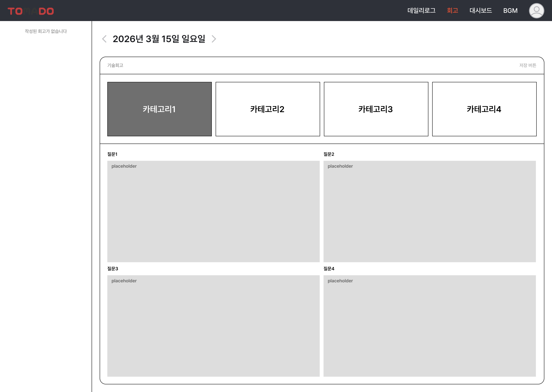
Task: Open the 회고 menu item
Action: [452, 11]
